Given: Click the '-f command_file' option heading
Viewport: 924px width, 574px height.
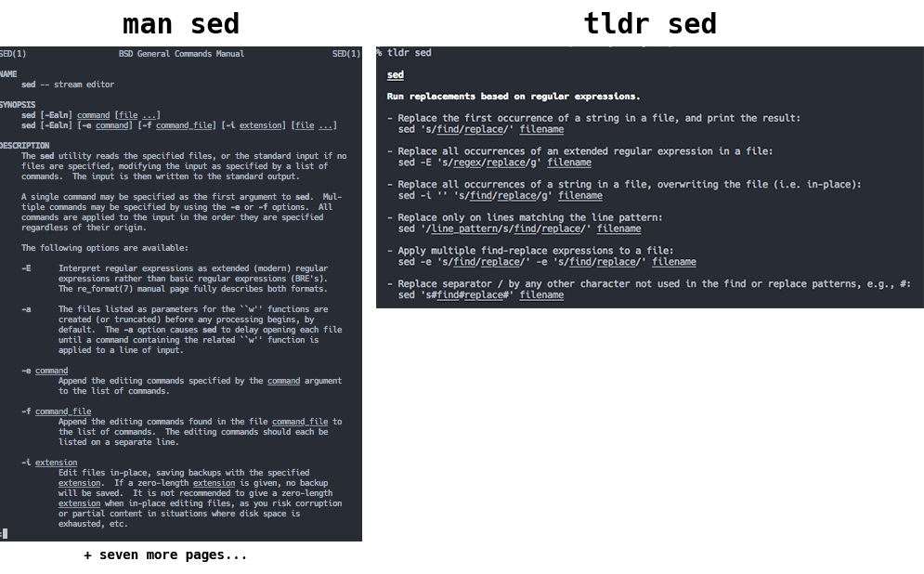Looking at the screenshot, I should tap(56, 411).
